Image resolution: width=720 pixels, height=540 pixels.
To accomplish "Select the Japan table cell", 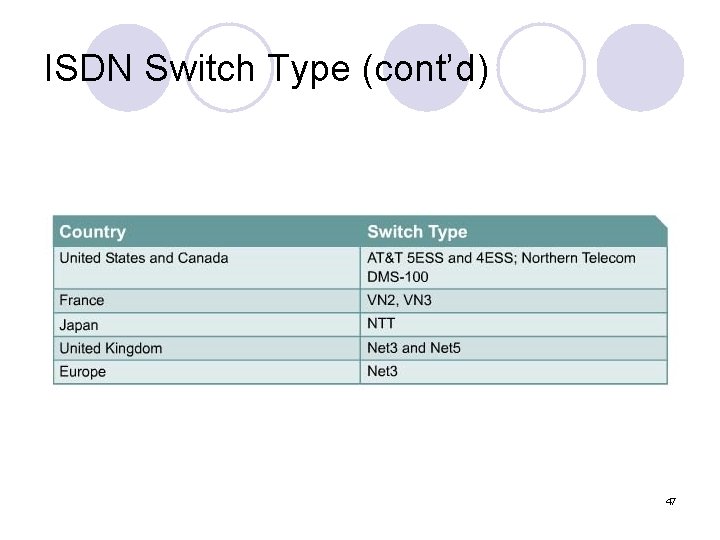I will pyautogui.click(x=79, y=324).
